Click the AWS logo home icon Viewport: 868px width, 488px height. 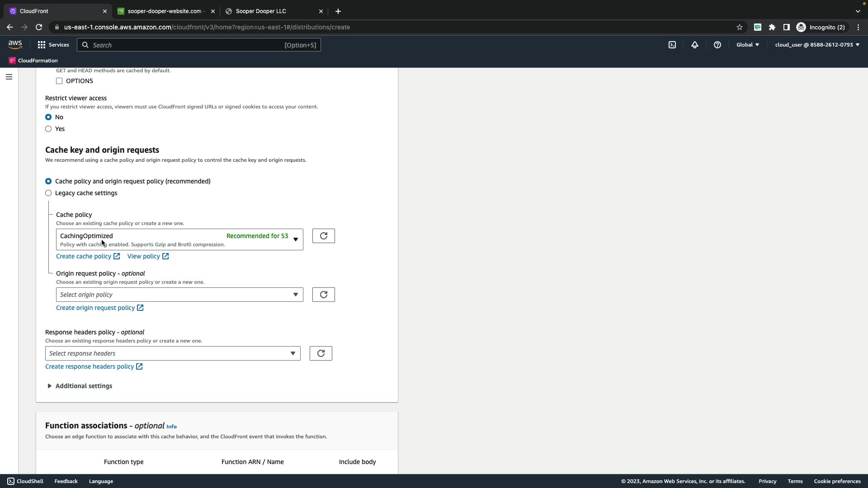(15, 45)
